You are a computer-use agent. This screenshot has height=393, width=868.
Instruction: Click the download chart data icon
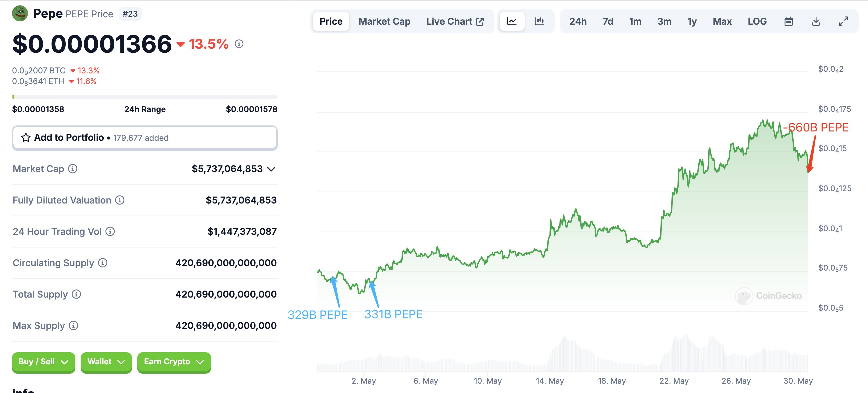pyautogui.click(x=816, y=22)
